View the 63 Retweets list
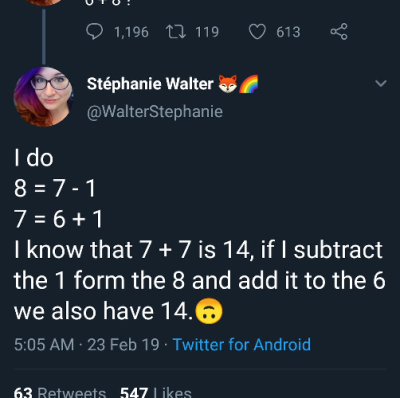This screenshot has width=400, height=398. 60,392
